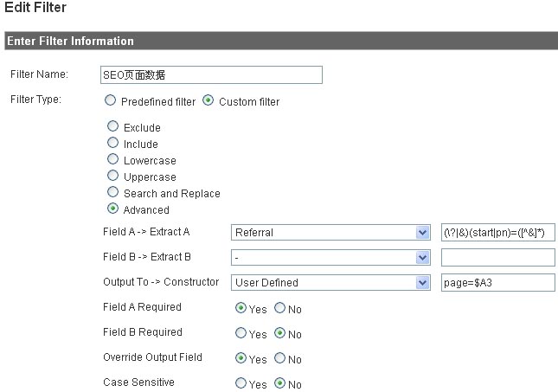Choose the Exclude filter option
The height and width of the screenshot is (392, 558).
point(112,126)
